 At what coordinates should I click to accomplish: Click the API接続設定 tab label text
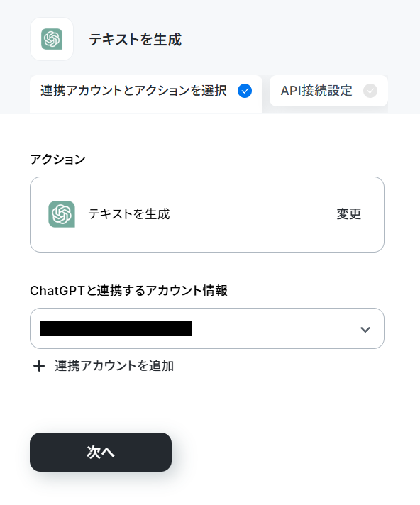316,91
